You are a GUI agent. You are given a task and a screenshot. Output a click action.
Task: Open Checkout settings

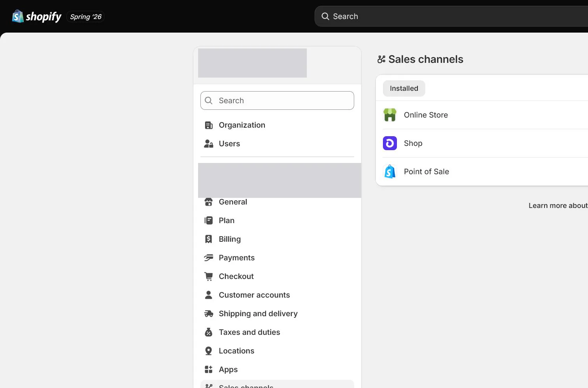(x=277, y=276)
